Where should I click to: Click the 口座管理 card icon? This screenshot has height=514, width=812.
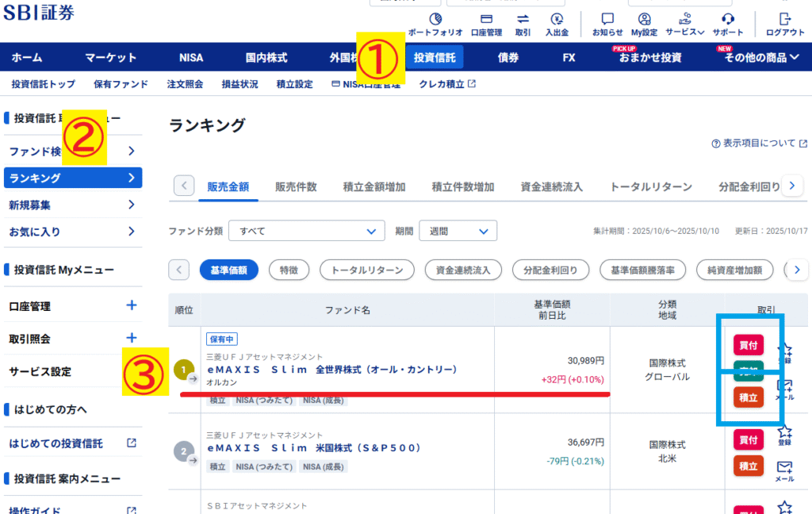(x=486, y=19)
